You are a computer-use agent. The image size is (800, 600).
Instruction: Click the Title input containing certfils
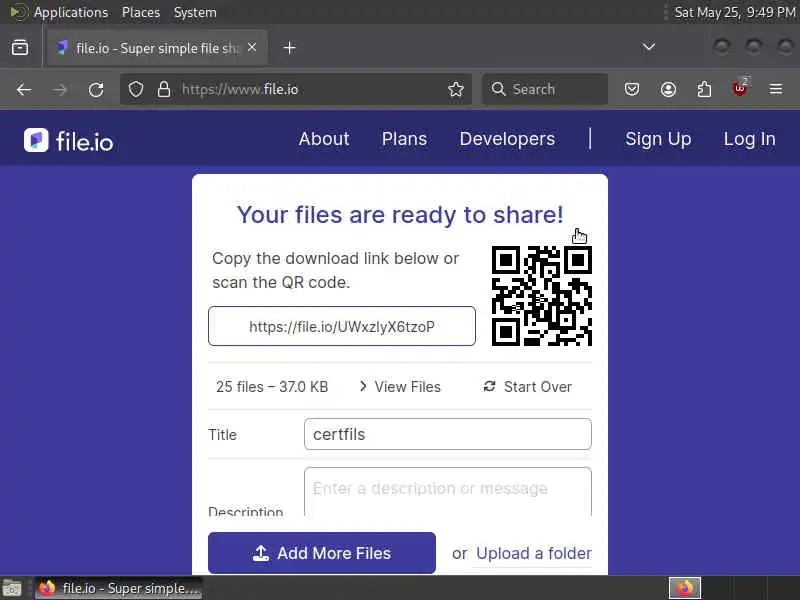pos(447,434)
